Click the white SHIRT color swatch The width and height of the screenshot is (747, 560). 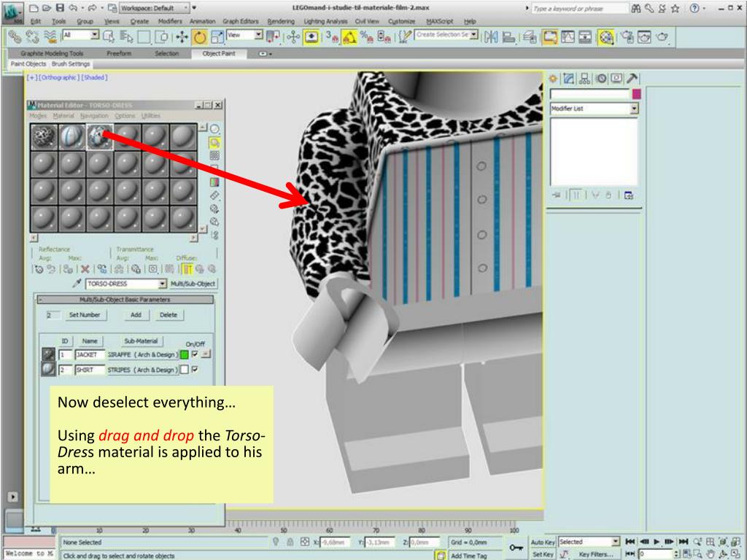[185, 370]
